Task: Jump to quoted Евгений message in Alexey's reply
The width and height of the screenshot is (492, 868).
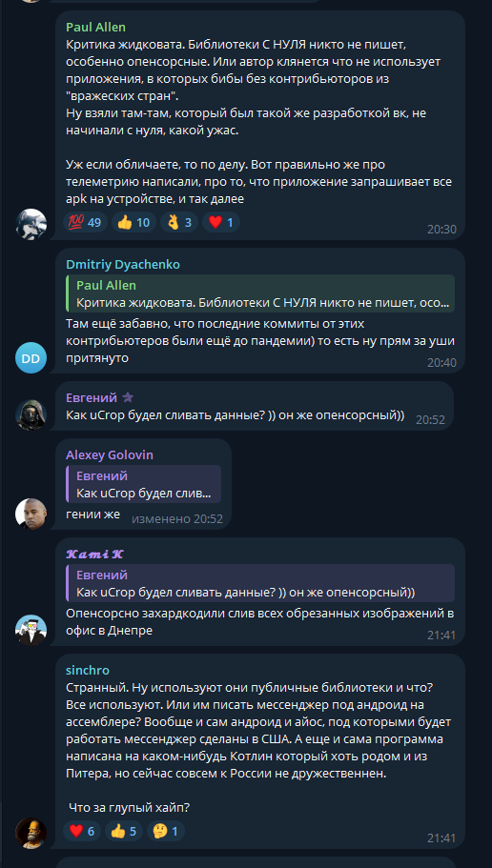Action: point(143,484)
